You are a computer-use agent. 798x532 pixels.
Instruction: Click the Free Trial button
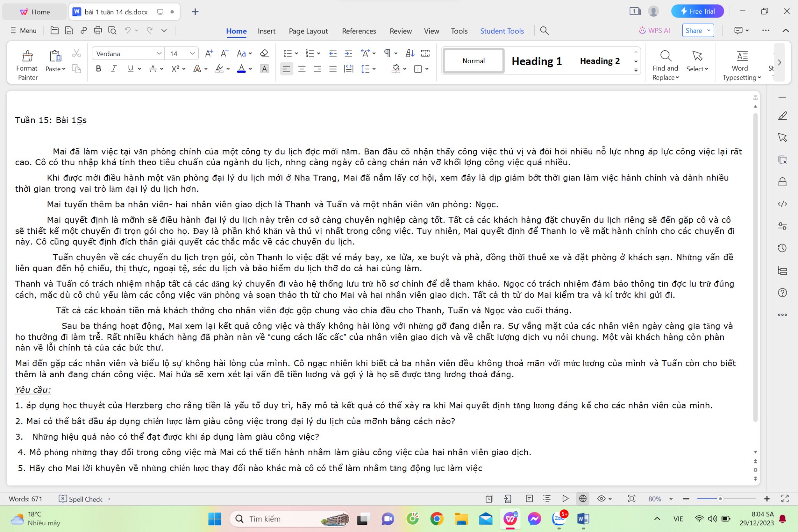coord(697,11)
